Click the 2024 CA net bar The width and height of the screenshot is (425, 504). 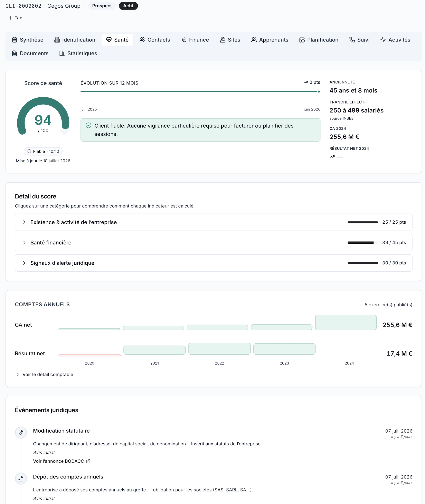coord(346,322)
